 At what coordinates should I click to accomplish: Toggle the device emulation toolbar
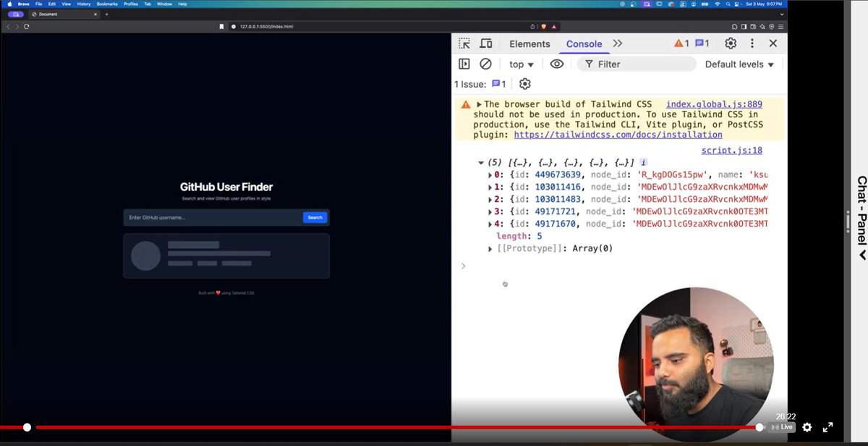coord(485,43)
